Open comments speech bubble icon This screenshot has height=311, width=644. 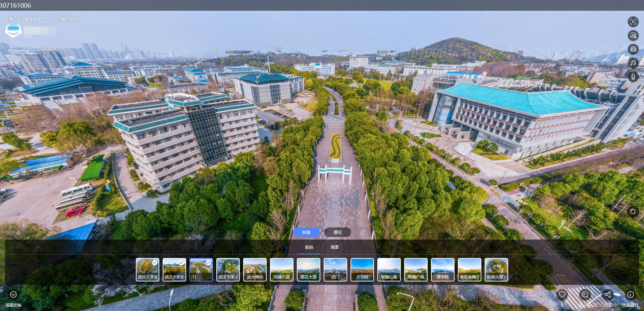click(585, 295)
